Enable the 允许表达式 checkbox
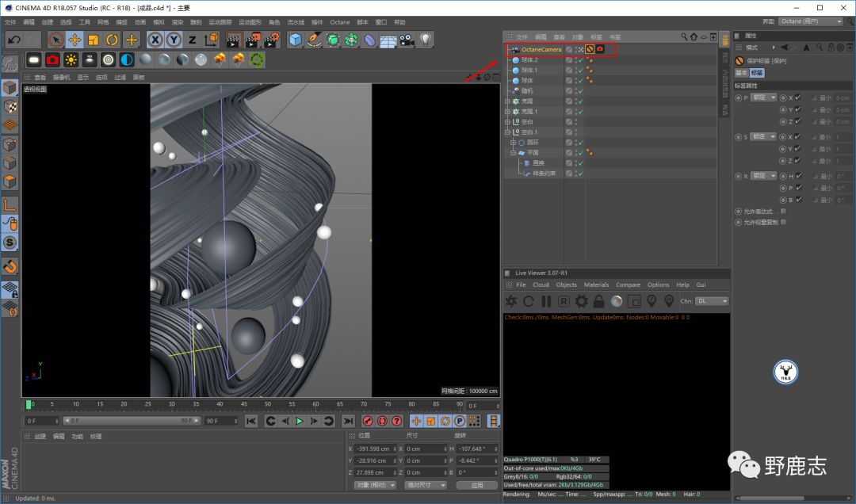 (784, 212)
